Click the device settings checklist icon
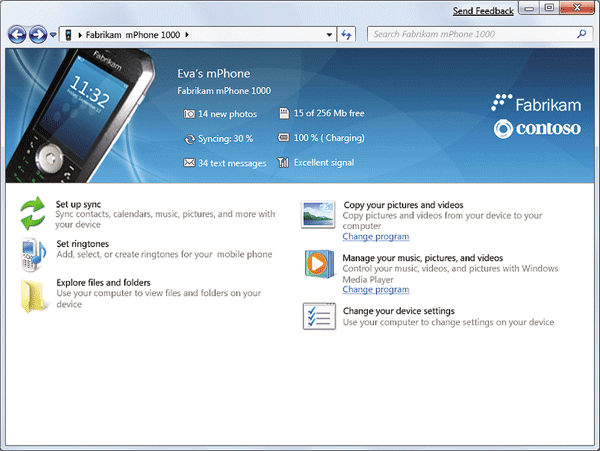 (319, 316)
